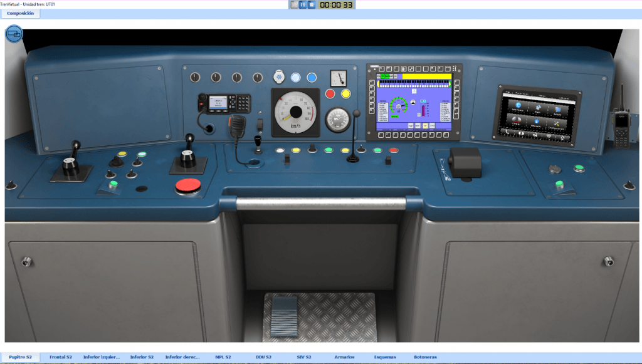642x364 pixels.
Task: Step on the foot pedal on the floor
Action: coord(284,316)
